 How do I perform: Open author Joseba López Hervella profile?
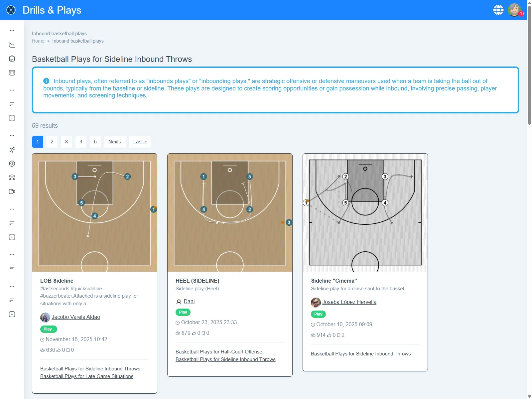click(349, 302)
